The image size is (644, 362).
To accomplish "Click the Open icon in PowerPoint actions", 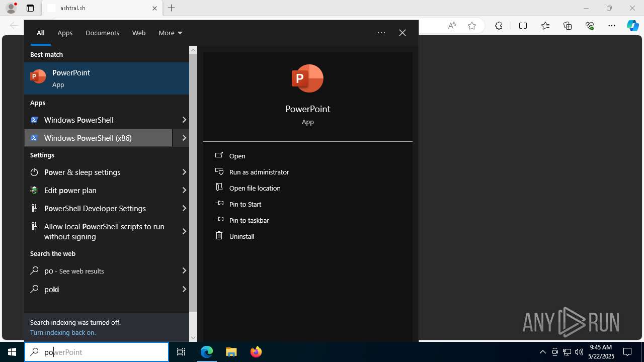I will [219, 155].
